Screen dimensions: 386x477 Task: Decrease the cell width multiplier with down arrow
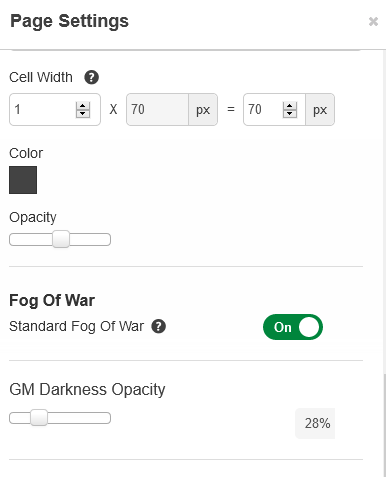pos(83,114)
